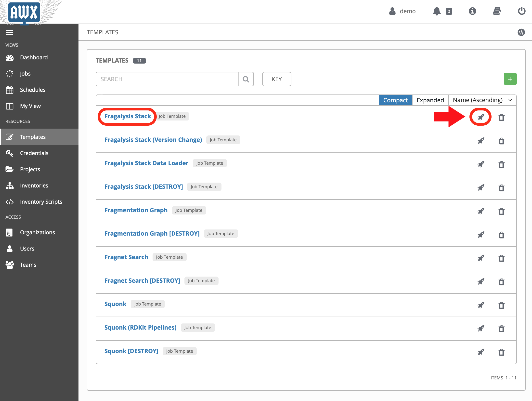Open Users in sidebar
The height and width of the screenshot is (401, 532).
point(39,249)
